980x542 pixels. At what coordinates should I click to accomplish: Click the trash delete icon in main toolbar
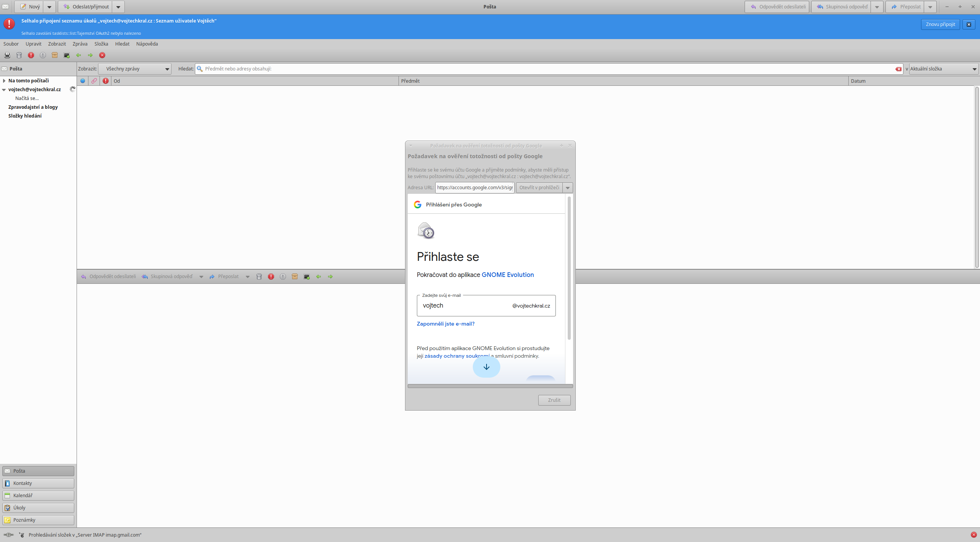(x=19, y=55)
